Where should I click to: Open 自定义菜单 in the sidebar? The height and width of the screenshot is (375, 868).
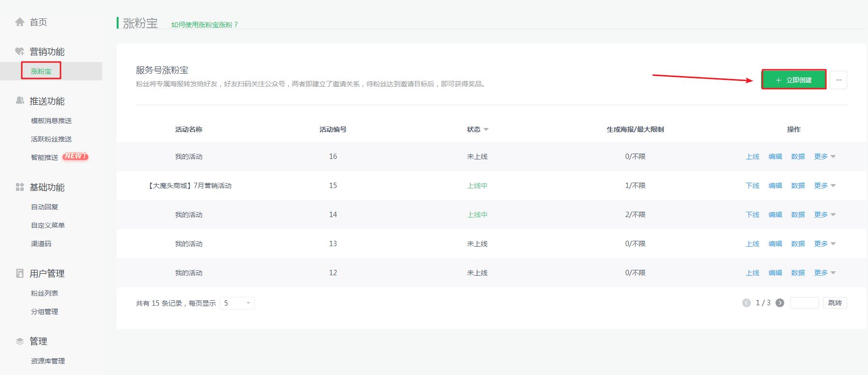[48, 225]
